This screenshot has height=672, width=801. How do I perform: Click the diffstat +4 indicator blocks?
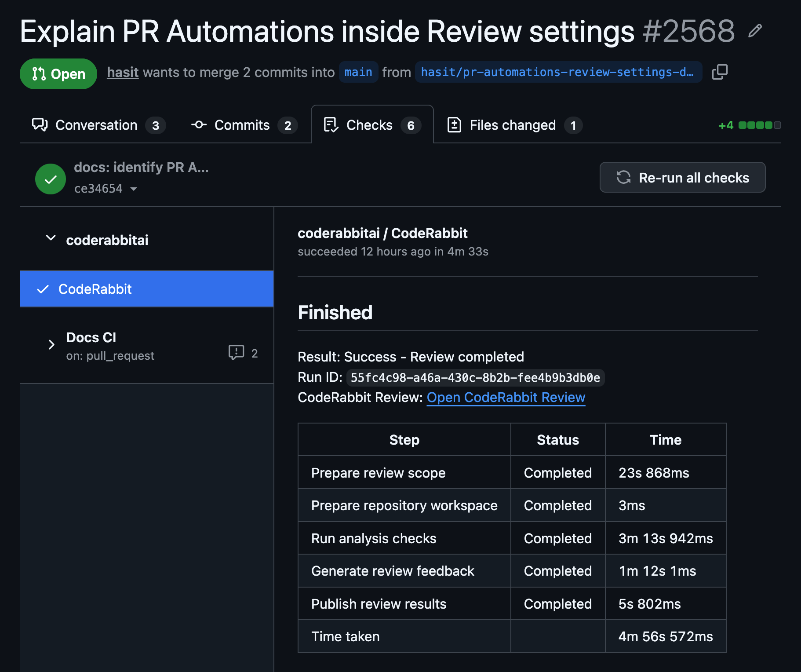[x=759, y=125]
